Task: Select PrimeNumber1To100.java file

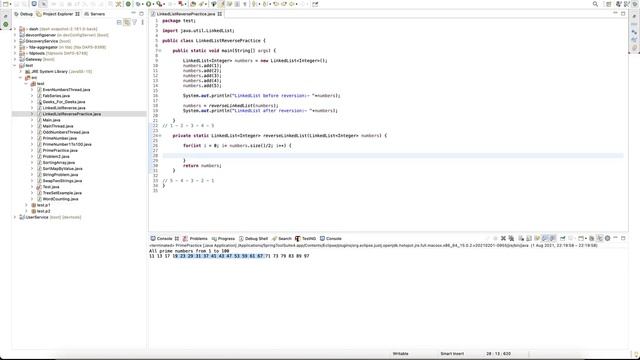Action: pyautogui.click(x=67, y=144)
